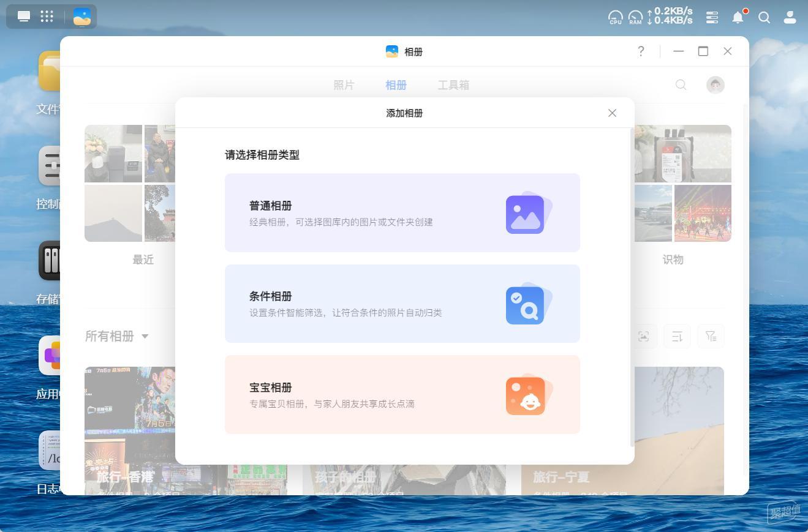Screen dimensions: 808x532
Task: Click the 识物 label under thumbnails
Action: pos(673,260)
